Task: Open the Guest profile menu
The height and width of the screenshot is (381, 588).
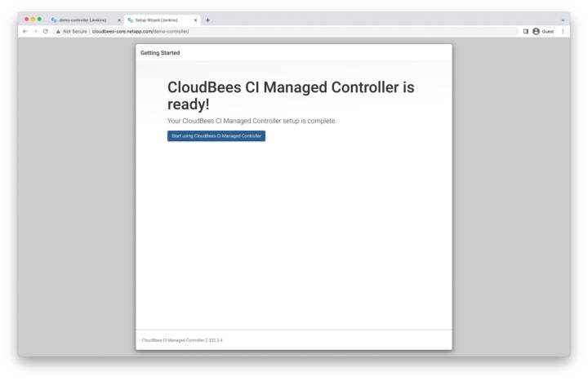Action: 542,31
